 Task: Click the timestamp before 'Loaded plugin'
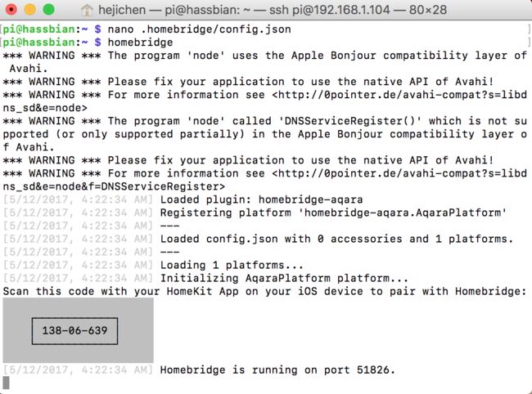point(78,199)
